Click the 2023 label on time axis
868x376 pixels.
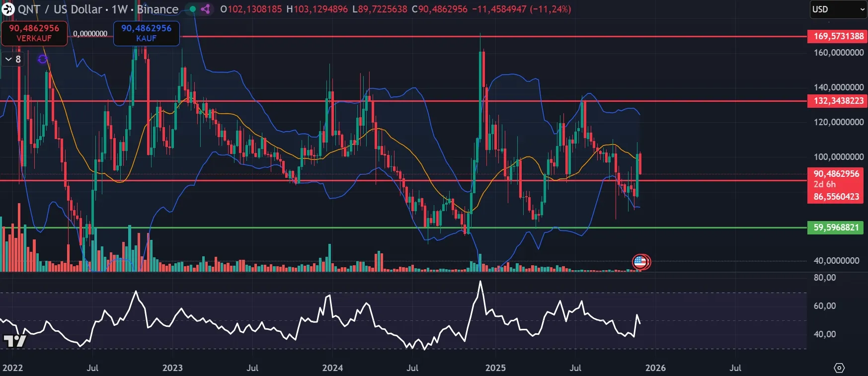tap(172, 368)
